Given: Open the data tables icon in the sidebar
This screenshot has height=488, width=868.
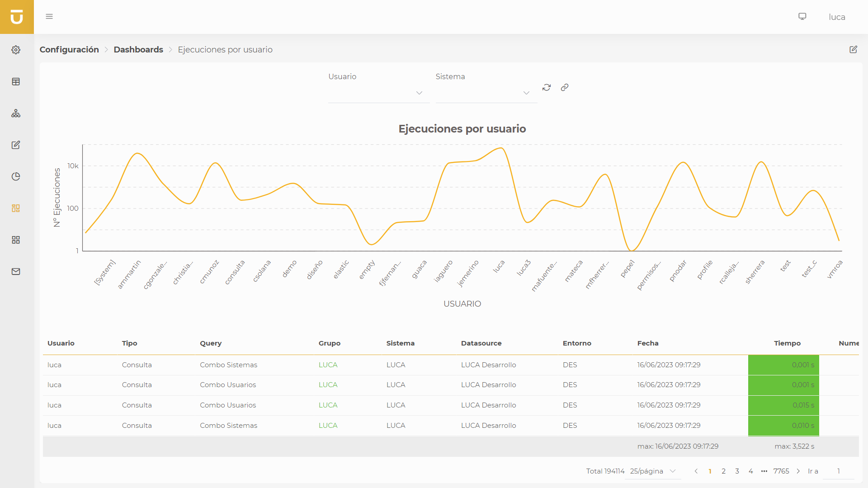Looking at the screenshot, I should [x=16, y=82].
